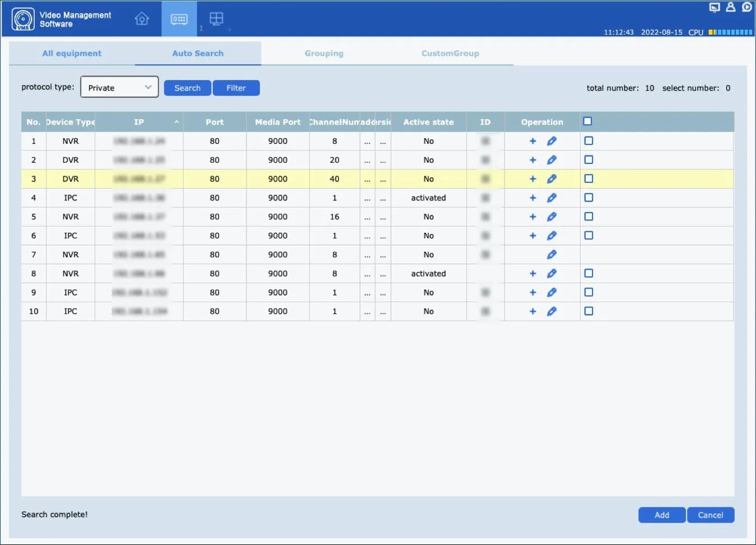Open the multi-window preview layout icon

point(216,19)
